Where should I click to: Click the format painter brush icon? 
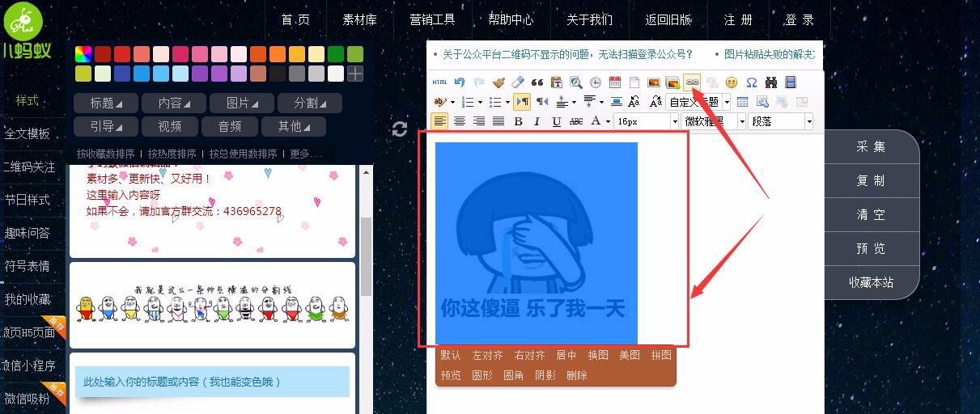click(x=498, y=82)
